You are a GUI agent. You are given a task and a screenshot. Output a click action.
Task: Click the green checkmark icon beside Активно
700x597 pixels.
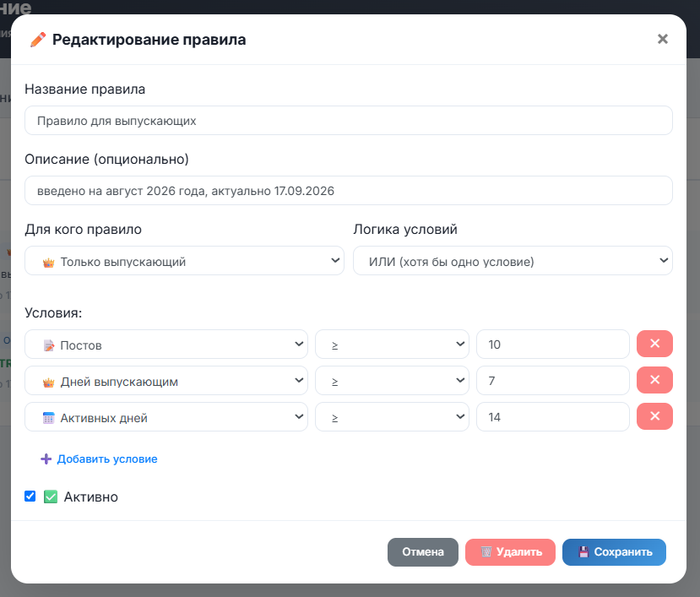tap(51, 497)
